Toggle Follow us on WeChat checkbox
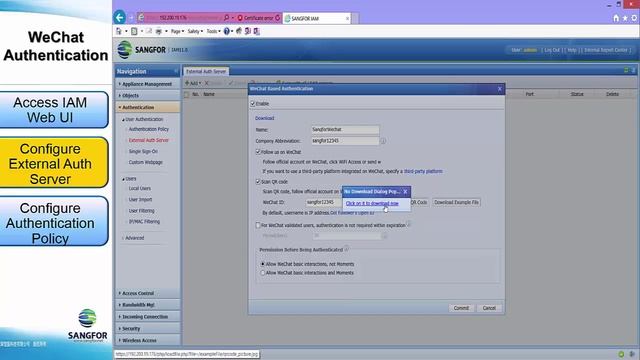The image size is (640, 360). pos(258,152)
